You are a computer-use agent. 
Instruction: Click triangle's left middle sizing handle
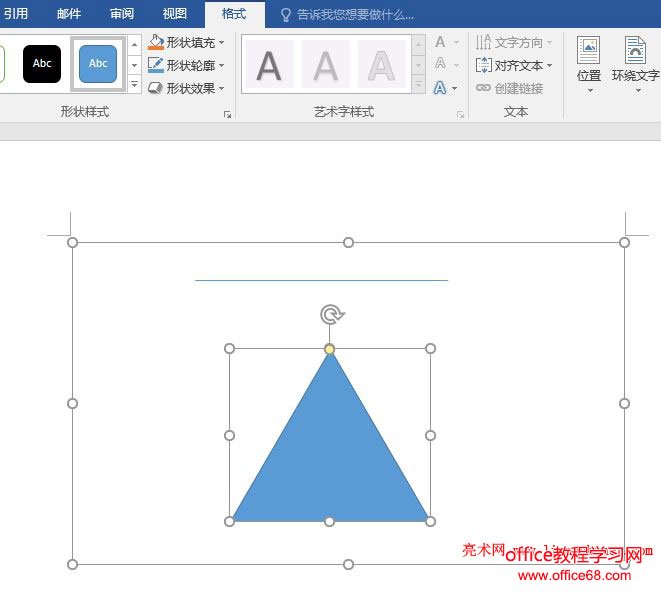[x=229, y=435]
